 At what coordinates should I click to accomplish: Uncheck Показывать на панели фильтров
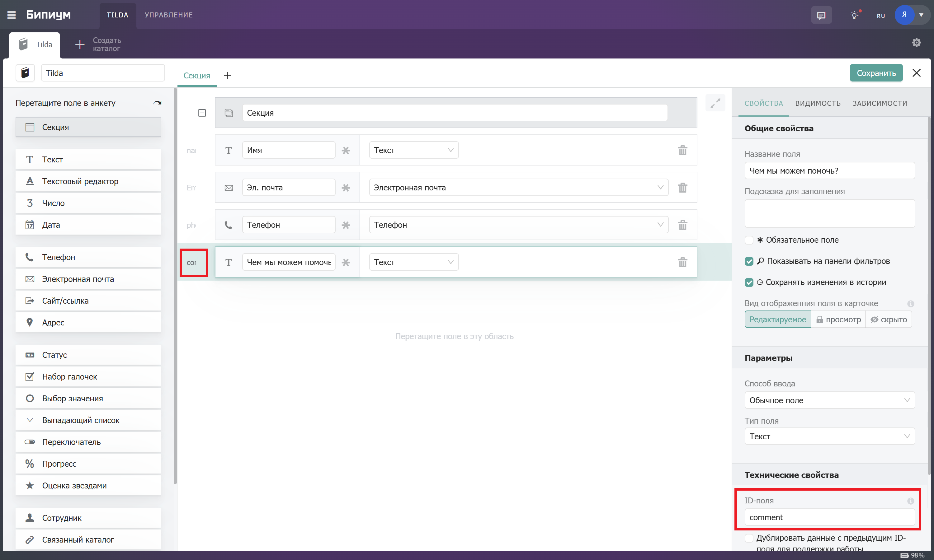click(x=749, y=261)
